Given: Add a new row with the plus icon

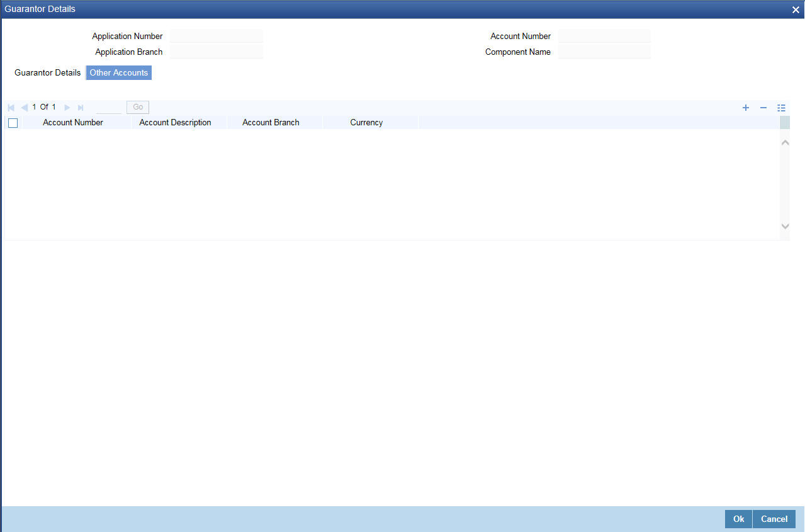Looking at the screenshot, I should (746, 108).
